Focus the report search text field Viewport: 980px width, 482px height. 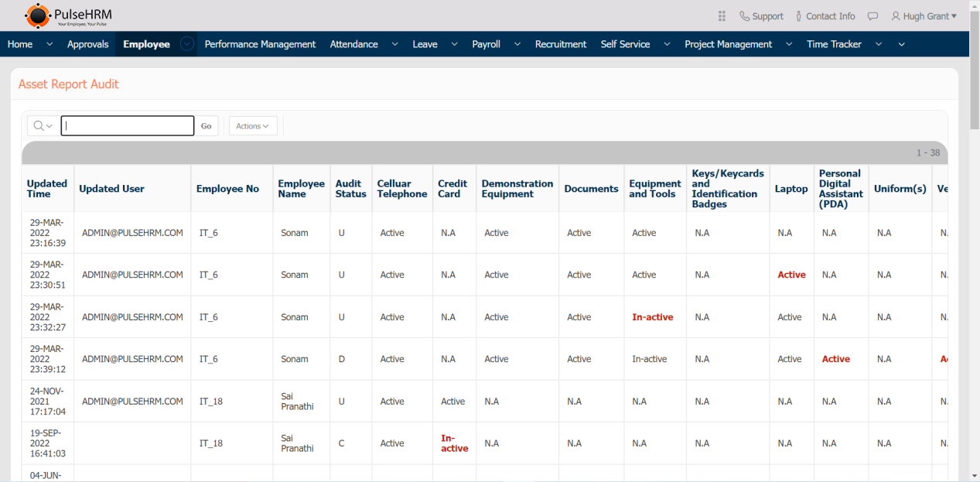128,126
